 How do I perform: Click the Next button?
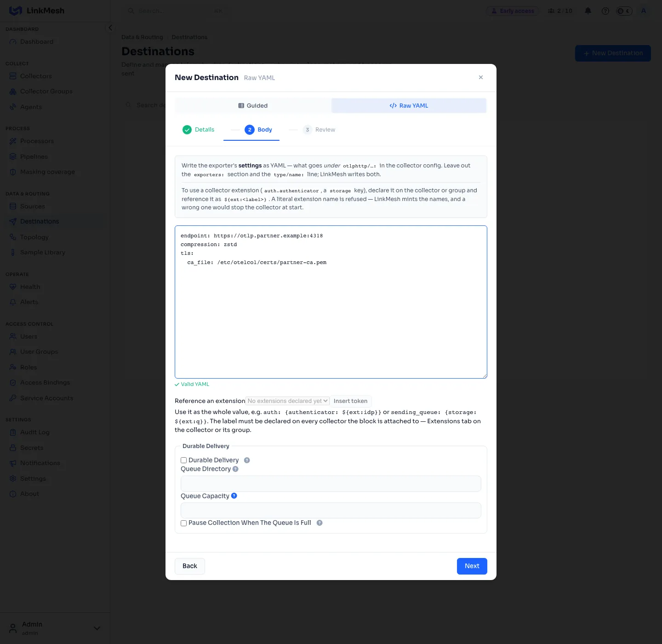pyautogui.click(x=472, y=566)
